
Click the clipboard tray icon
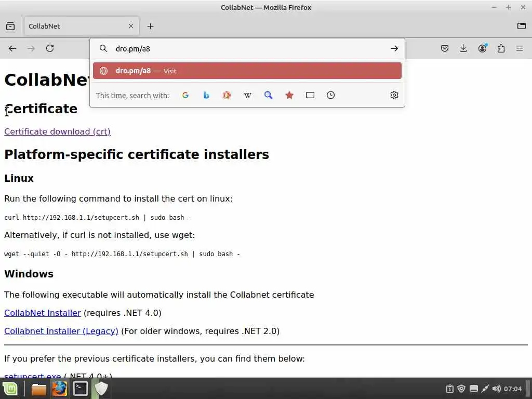[x=450, y=389]
